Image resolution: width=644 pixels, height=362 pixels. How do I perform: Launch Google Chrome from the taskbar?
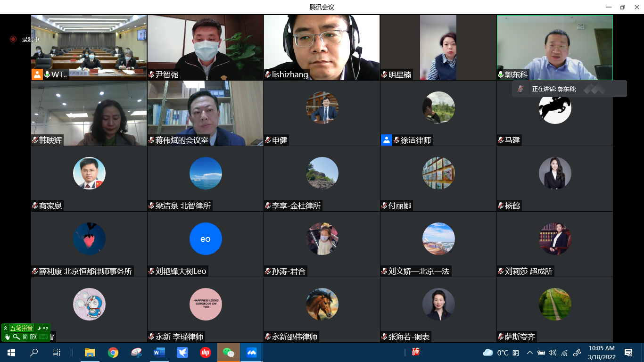pyautogui.click(x=113, y=352)
